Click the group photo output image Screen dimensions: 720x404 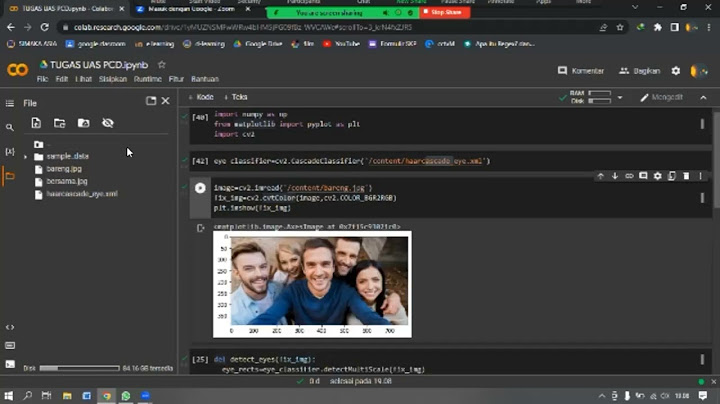pos(312,284)
